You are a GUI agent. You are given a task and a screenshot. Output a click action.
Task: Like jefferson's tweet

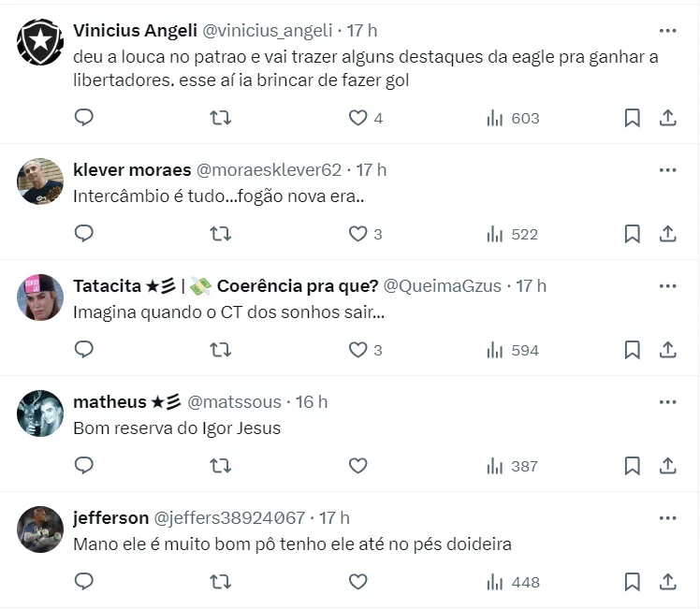coord(357,582)
